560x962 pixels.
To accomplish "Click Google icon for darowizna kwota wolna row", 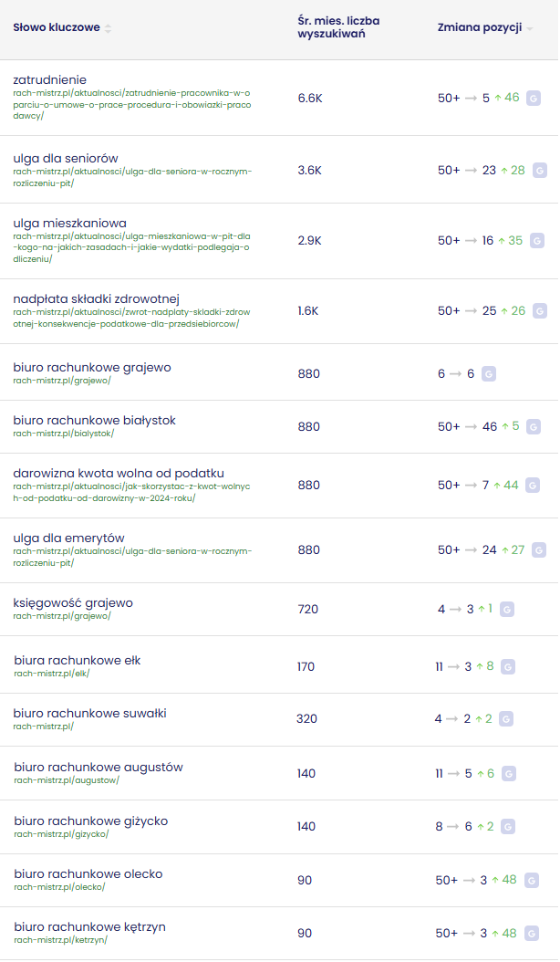I will pyautogui.click(x=533, y=486).
